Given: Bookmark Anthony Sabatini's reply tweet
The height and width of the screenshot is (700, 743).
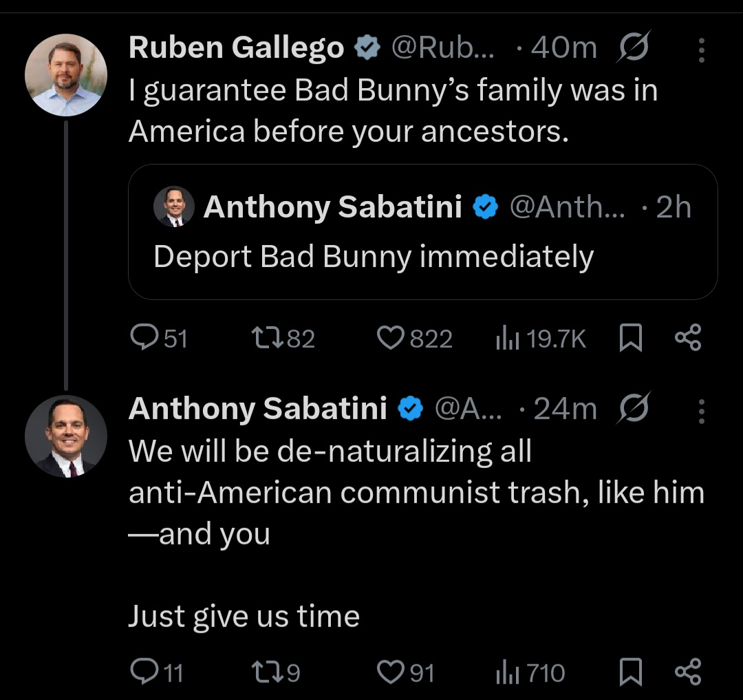Looking at the screenshot, I should [631, 672].
